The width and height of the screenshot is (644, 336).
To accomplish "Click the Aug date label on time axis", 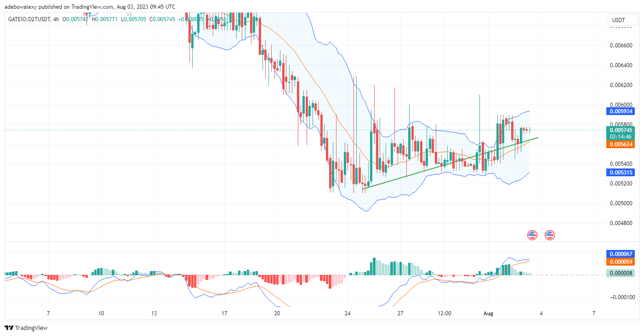I will coord(489,313).
